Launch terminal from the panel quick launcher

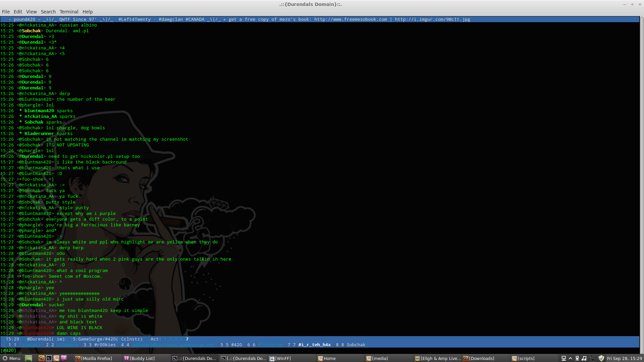pyautogui.click(x=49, y=358)
